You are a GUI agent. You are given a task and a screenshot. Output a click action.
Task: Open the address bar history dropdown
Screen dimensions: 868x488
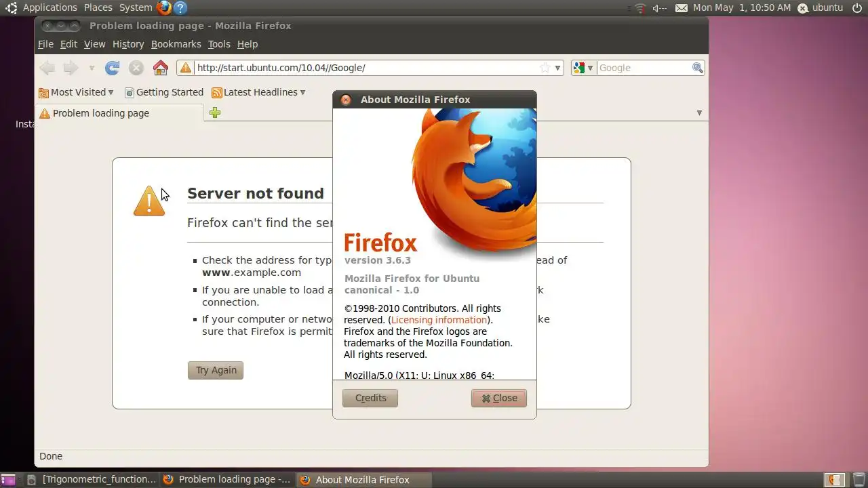pyautogui.click(x=557, y=68)
